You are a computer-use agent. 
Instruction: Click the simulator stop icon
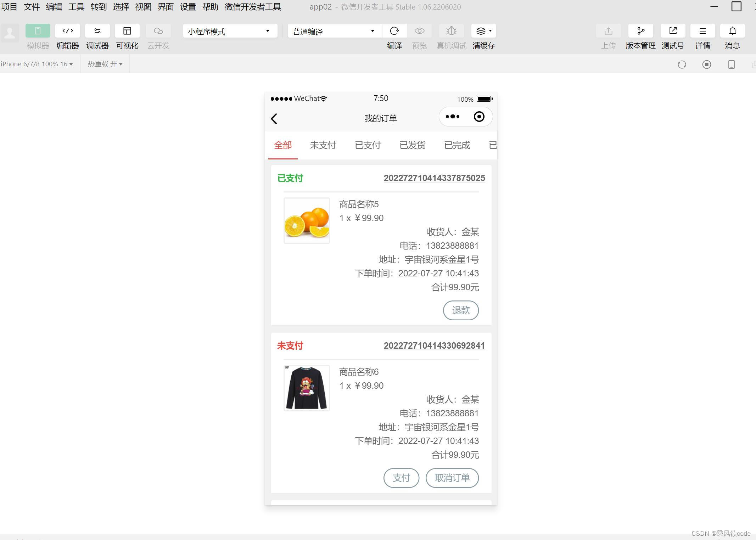706,64
